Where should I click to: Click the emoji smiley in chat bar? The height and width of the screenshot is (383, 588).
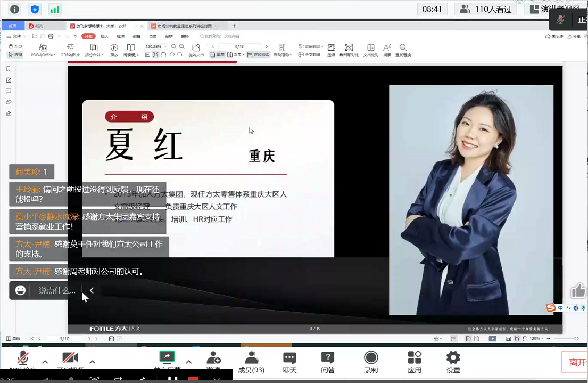tap(20, 290)
